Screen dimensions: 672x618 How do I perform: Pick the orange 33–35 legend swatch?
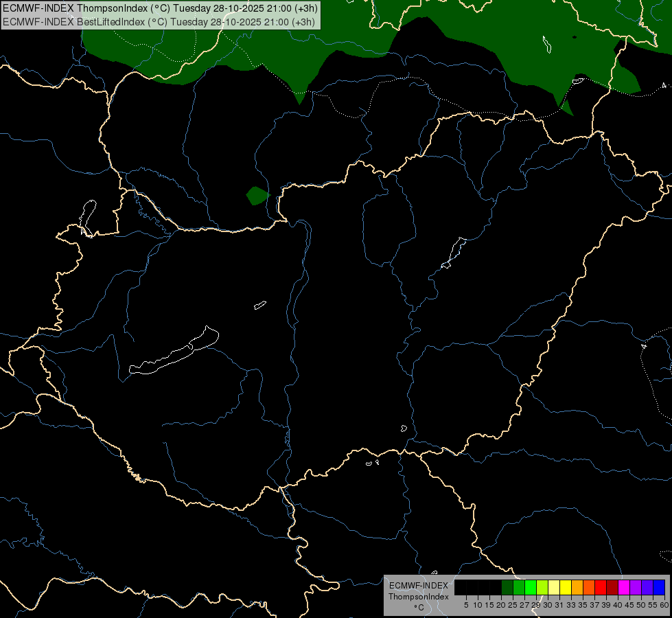click(577, 587)
